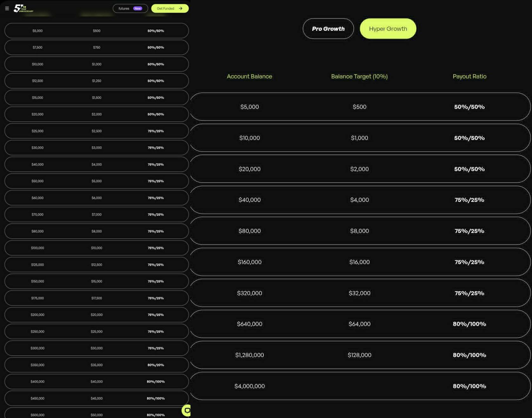The height and width of the screenshot is (418, 532).
Task: Click the 5 Year Anniversary logo
Action: 23,9
